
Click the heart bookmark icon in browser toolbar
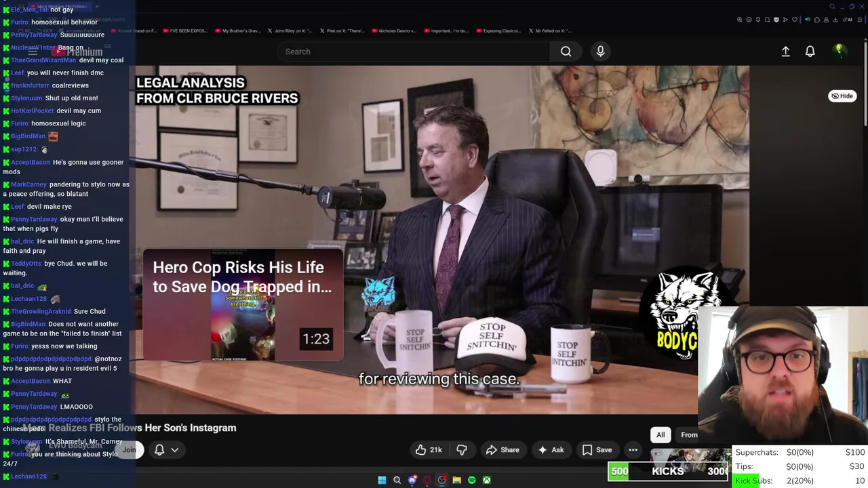[795, 20]
